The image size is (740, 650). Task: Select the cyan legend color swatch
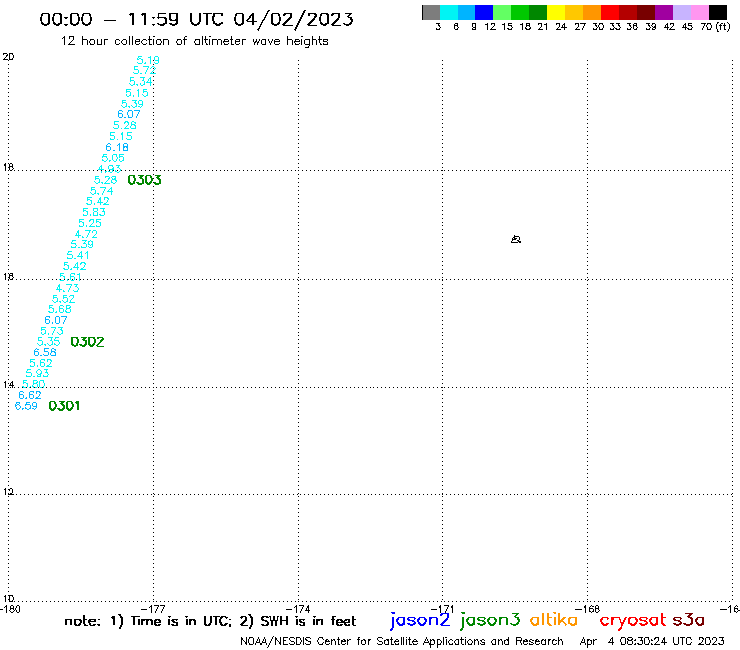(449, 12)
